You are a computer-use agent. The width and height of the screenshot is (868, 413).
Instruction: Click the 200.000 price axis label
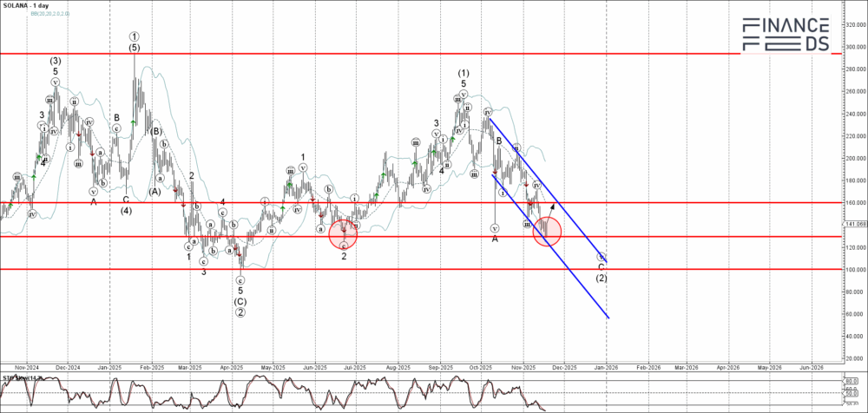[856, 158]
